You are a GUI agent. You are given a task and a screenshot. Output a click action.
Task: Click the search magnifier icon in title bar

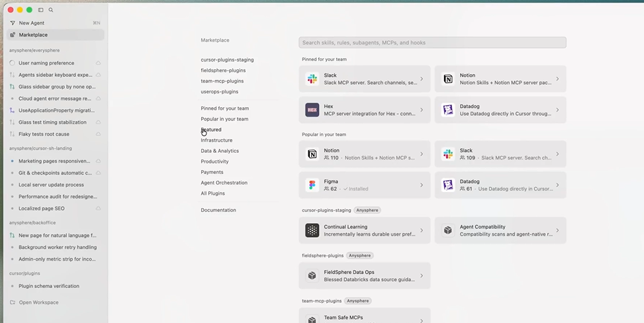point(51,10)
